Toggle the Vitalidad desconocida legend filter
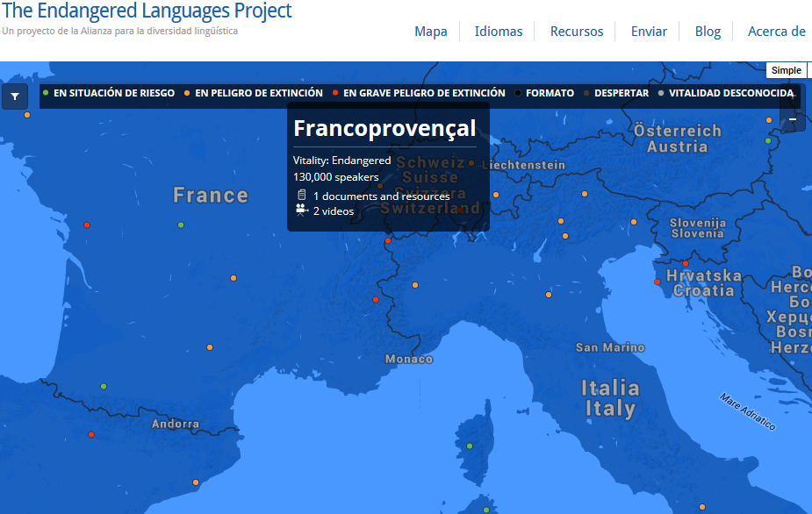This screenshot has height=514, width=812. click(726, 93)
